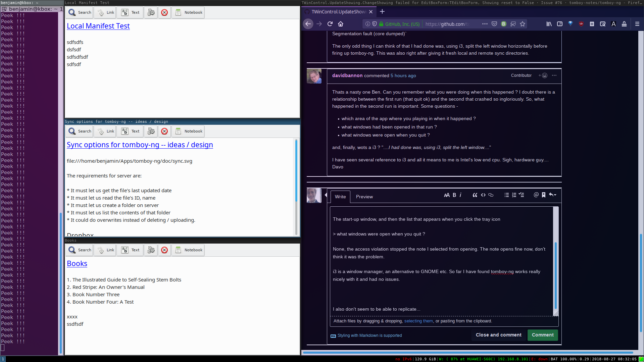This screenshot has height=362, width=644.
Task: Open settings gear in Sync options note toolbar
Action: pyautogui.click(x=151, y=131)
